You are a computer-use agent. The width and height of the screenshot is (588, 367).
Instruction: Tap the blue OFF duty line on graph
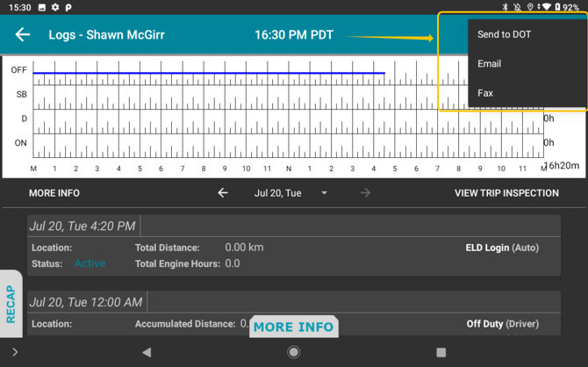point(209,73)
